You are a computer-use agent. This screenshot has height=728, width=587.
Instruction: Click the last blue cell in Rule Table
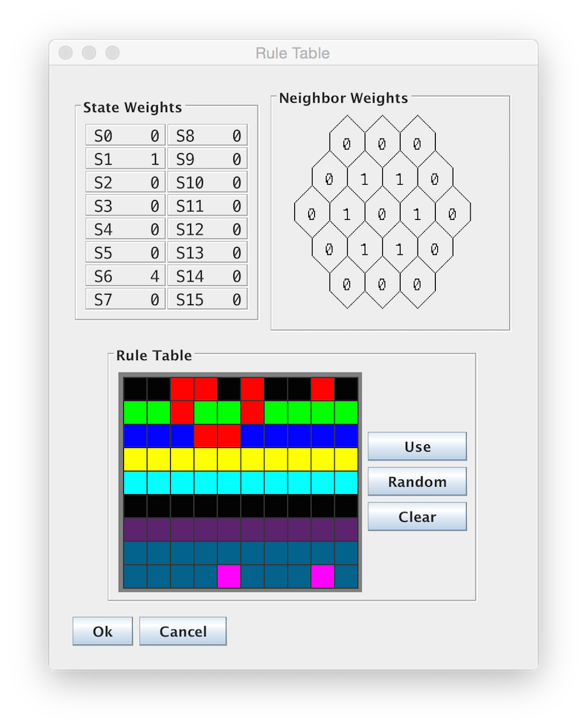346,435
